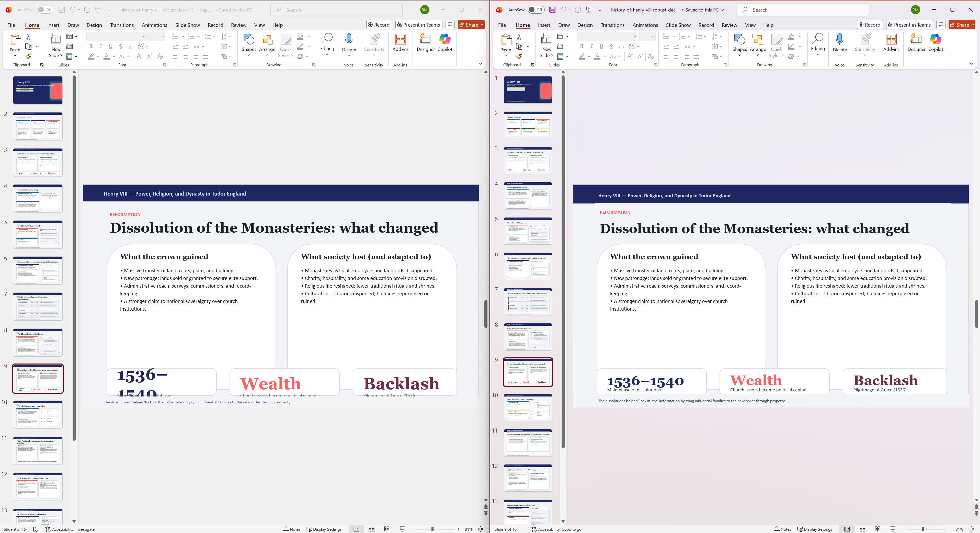This screenshot has width=980, height=533.
Task: Click Present in Teams
Action: point(418,24)
